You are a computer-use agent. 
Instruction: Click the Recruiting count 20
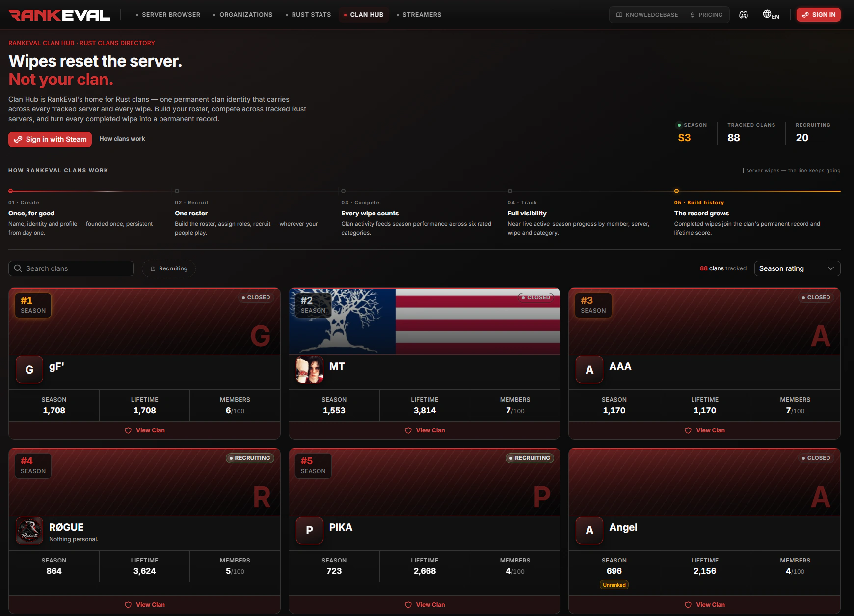point(802,138)
